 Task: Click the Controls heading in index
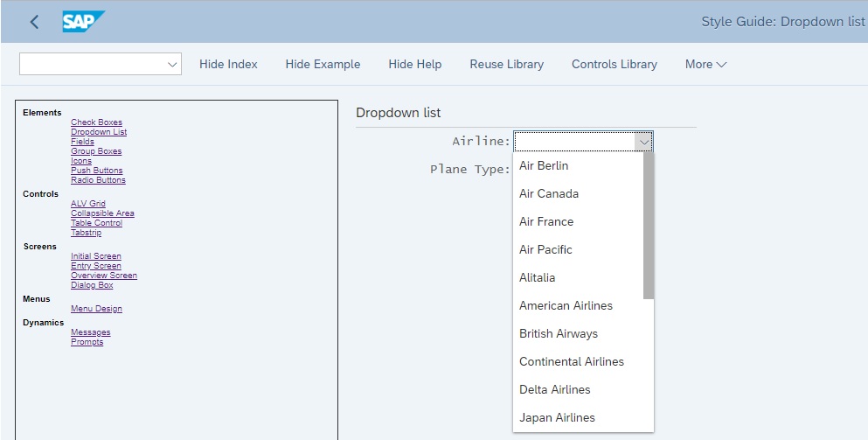pos(40,194)
